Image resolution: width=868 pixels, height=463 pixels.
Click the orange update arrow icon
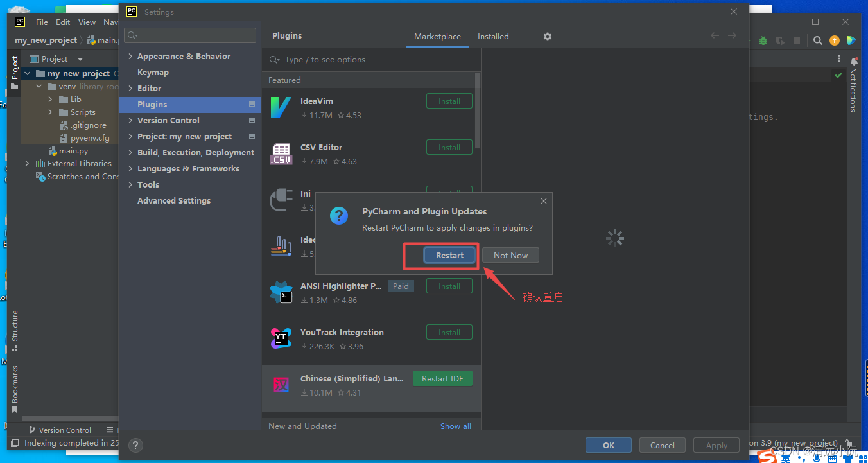835,40
